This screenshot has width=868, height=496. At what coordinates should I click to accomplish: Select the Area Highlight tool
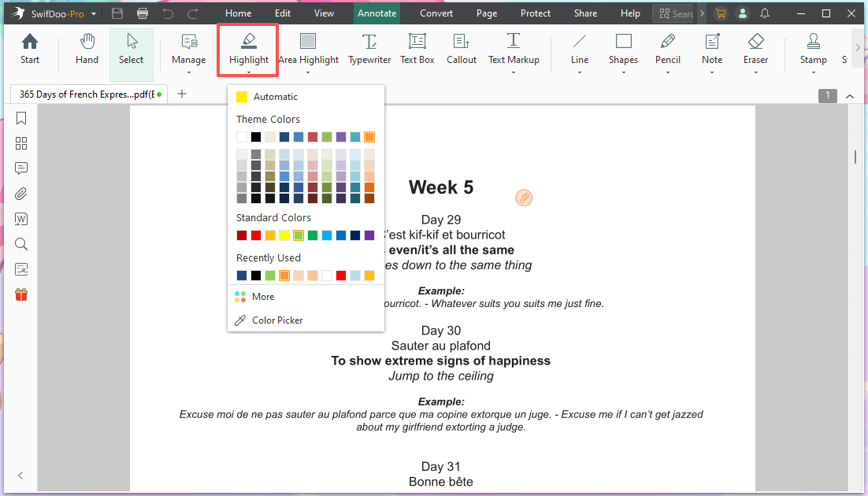309,50
